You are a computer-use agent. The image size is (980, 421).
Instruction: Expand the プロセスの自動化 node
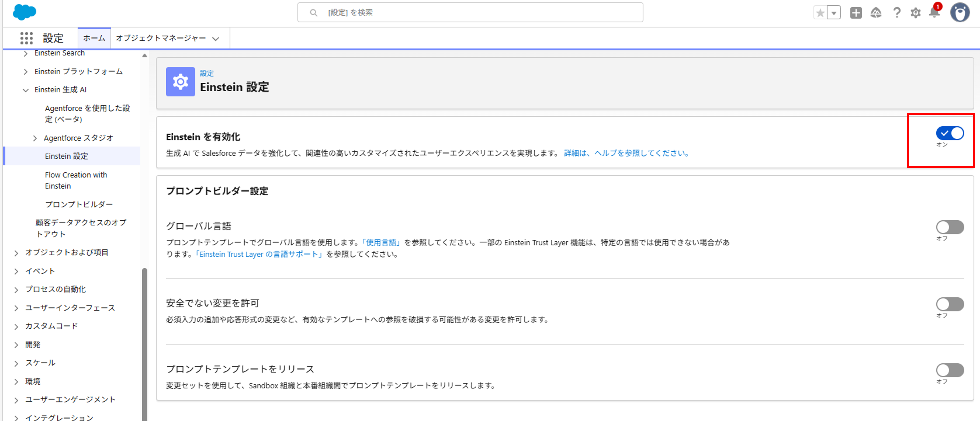[x=16, y=290]
